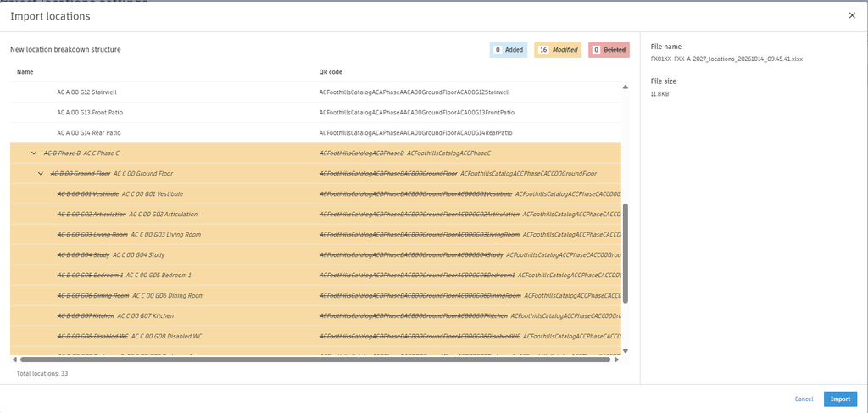This screenshot has height=413, width=868.
Task: Click the xlsx file name text
Action: [726, 59]
